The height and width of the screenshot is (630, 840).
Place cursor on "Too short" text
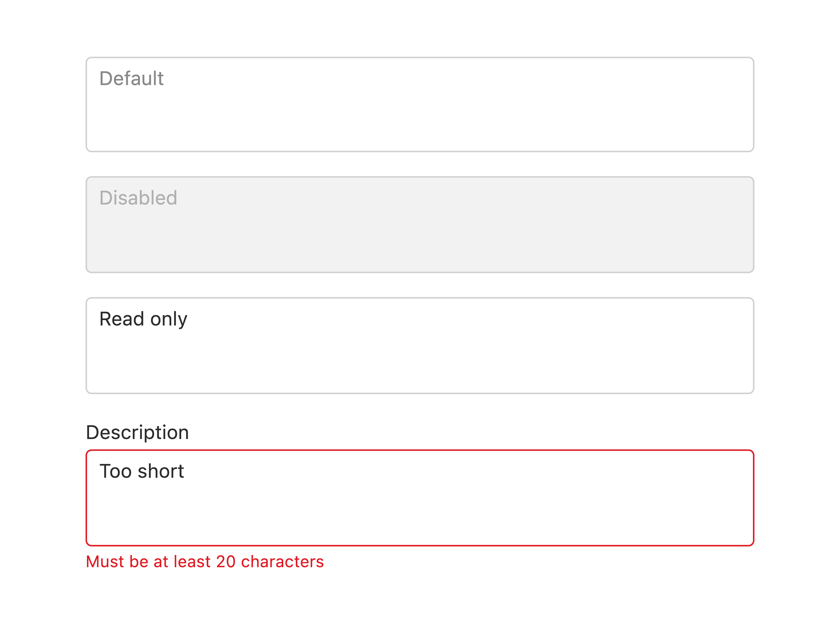[142, 471]
